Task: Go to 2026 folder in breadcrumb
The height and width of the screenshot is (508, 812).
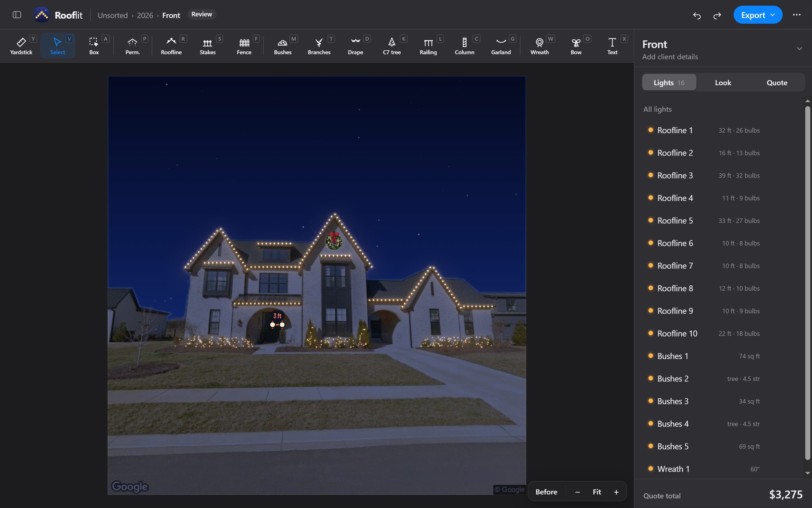Action: click(145, 15)
